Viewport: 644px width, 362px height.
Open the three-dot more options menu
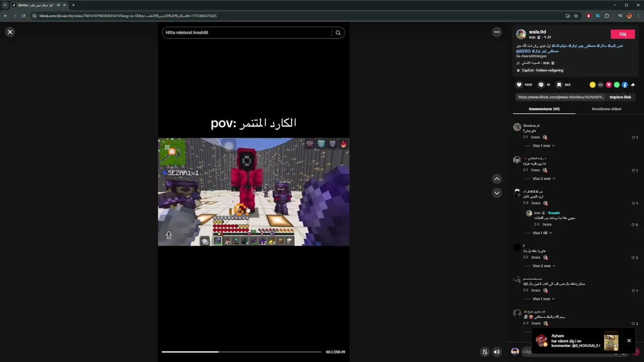pos(497,32)
